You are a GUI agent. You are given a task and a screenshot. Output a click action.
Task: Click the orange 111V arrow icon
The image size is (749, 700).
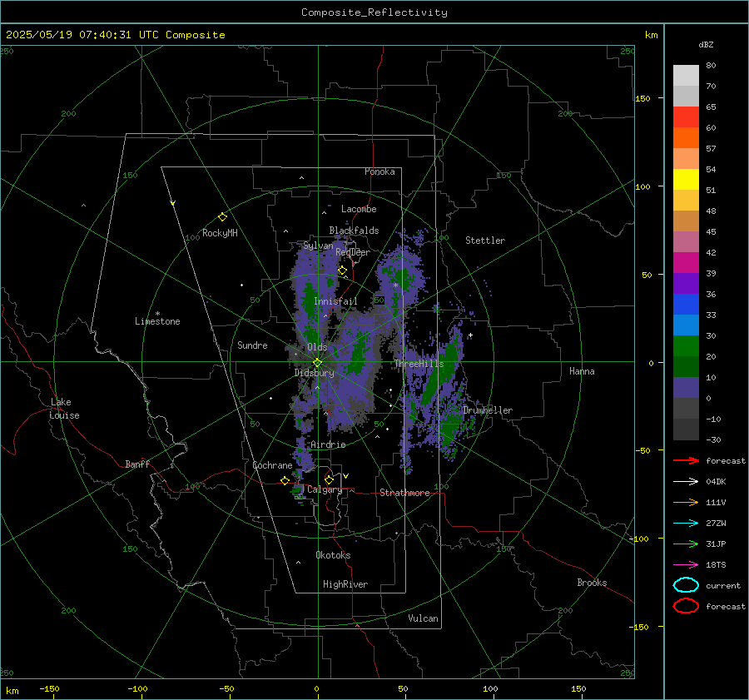(686, 502)
